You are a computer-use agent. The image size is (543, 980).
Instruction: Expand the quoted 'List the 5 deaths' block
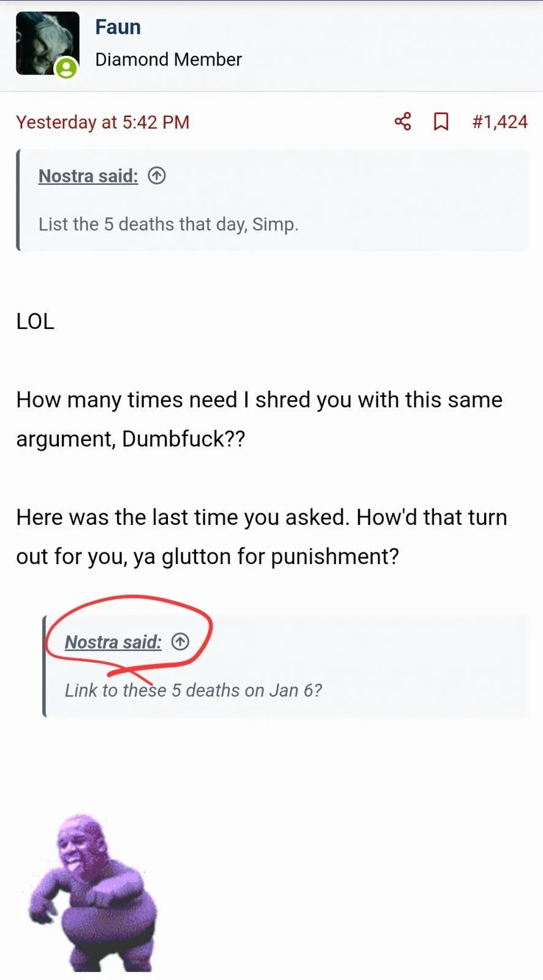point(169,224)
